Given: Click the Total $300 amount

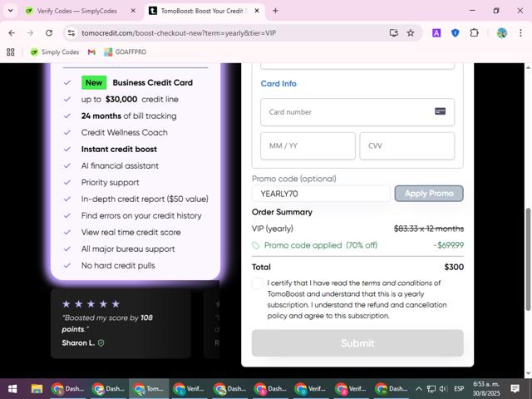Looking at the screenshot, I should tap(454, 267).
